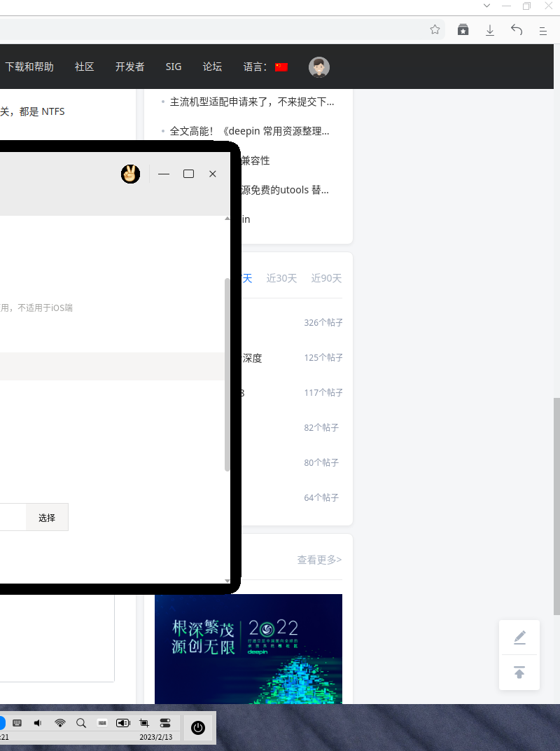Open the 论坛 navigation item
The width and height of the screenshot is (560, 751).
tap(212, 67)
